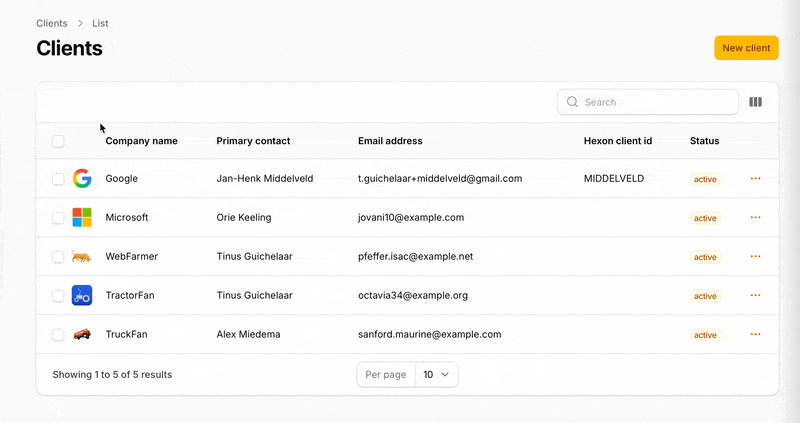Go to Clients breadcrumb link
Image resolution: width=800 pixels, height=423 pixels.
tap(52, 23)
